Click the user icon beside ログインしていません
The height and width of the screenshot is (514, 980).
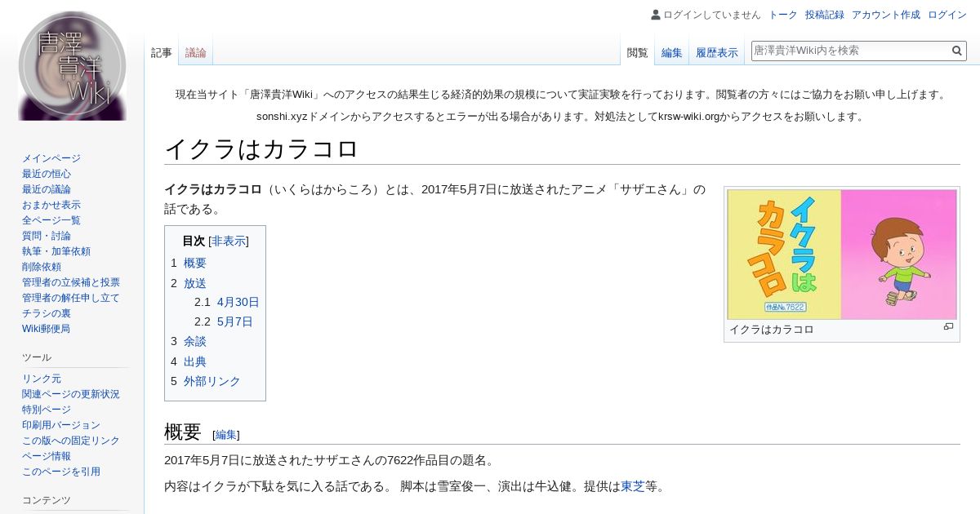pos(656,15)
